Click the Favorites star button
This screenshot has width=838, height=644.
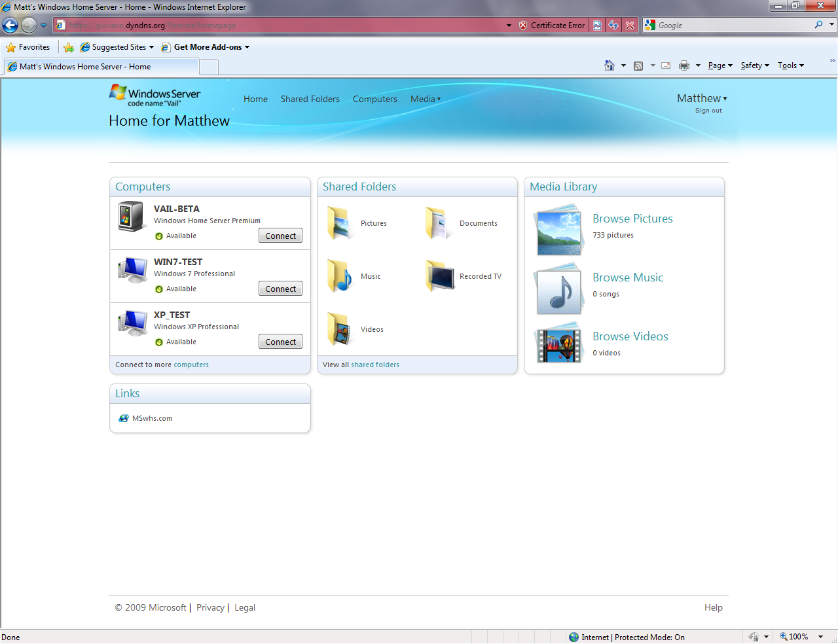click(27, 47)
